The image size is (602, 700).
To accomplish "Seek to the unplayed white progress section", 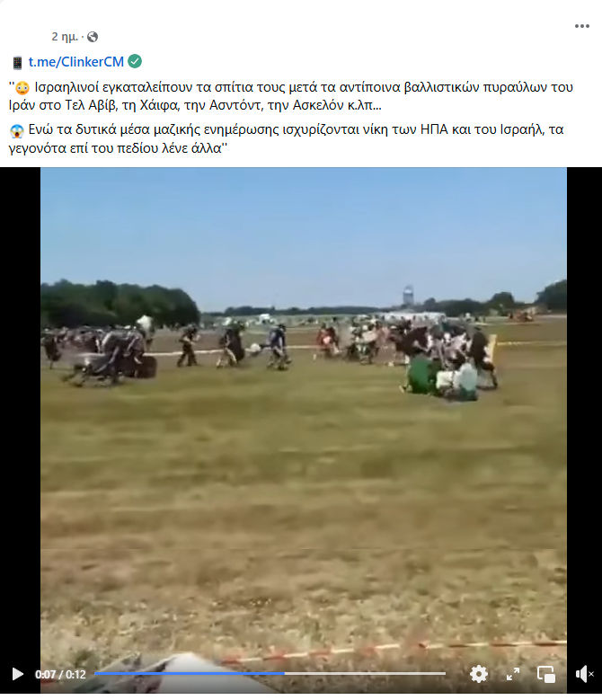I will click(x=365, y=673).
